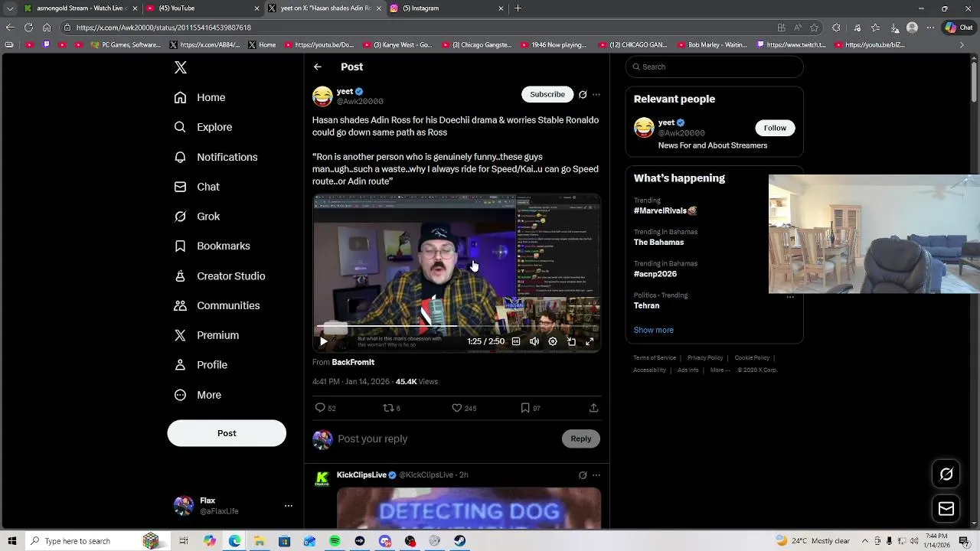Open the more options dots on yeet's post

pos(596,95)
